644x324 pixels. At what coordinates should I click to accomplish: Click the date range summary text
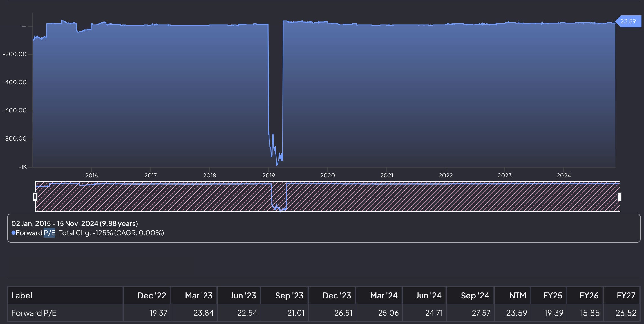pos(75,223)
